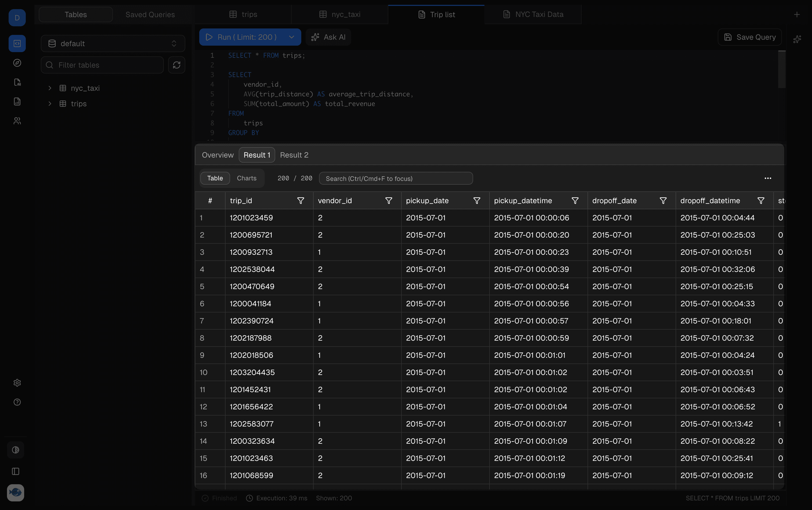Click the D workspace avatar

17,17
